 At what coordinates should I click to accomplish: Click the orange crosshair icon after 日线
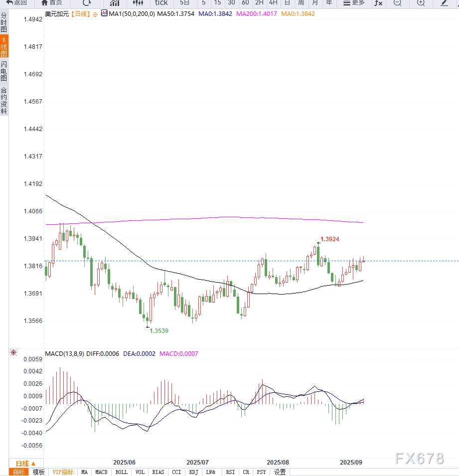pyautogui.click(x=95, y=14)
